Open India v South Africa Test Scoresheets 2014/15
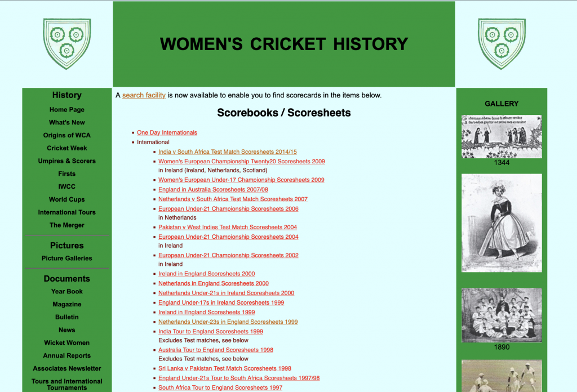 (x=227, y=152)
